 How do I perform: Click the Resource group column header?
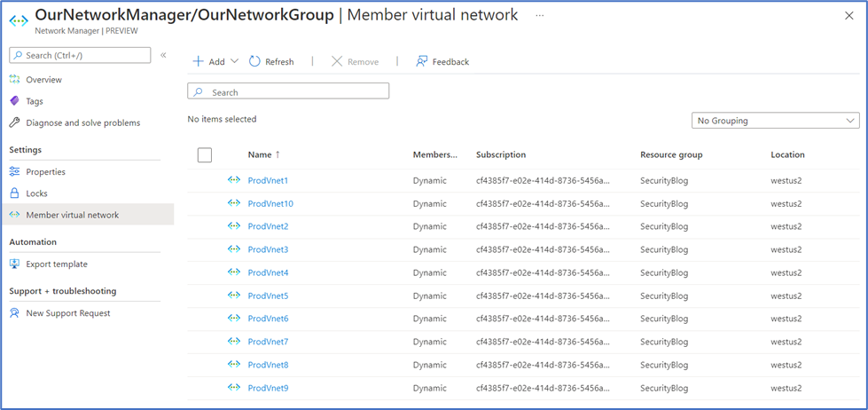(671, 154)
